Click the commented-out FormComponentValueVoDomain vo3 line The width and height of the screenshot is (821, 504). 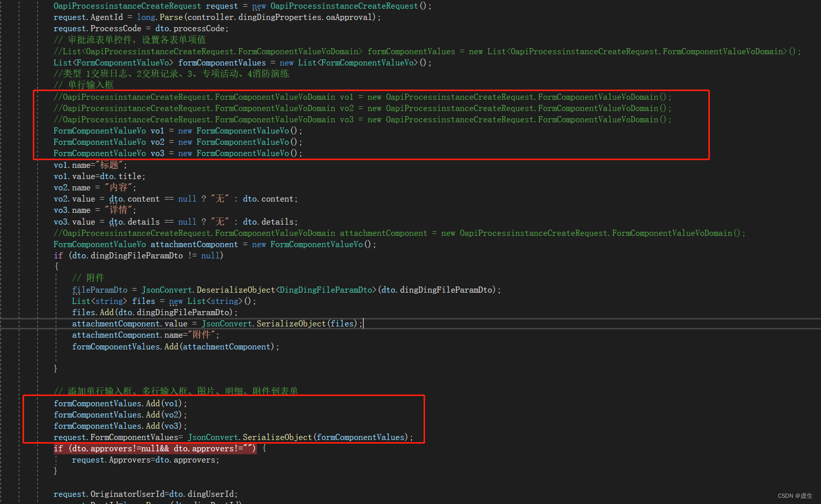pyautogui.click(x=362, y=120)
